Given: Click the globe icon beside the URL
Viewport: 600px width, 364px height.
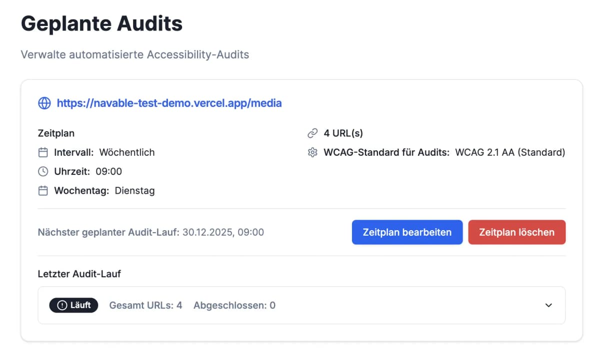Looking at the screenshot, I should [x=44, y=103].
